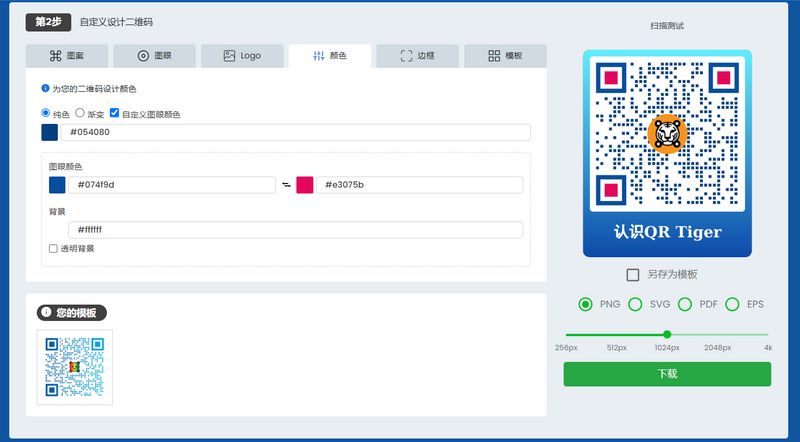
Task: Open the pink #e3075b color swatch
Action: coord(305,185)
